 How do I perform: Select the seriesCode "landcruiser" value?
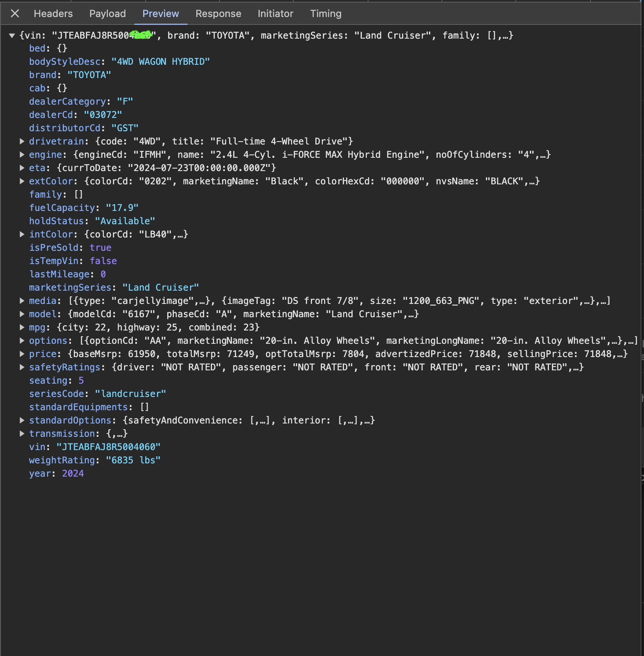coord(130,394)
